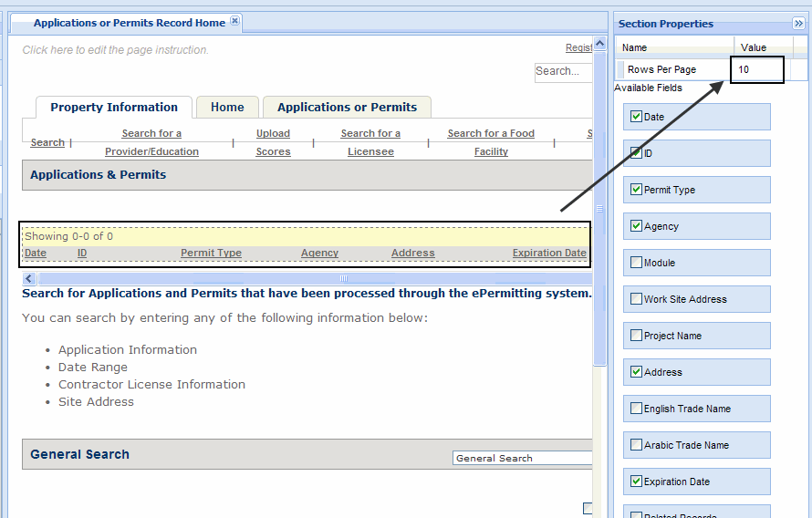Close the Applications or Permits Record Home tab

pyautogui.click(x=234, y=21)
